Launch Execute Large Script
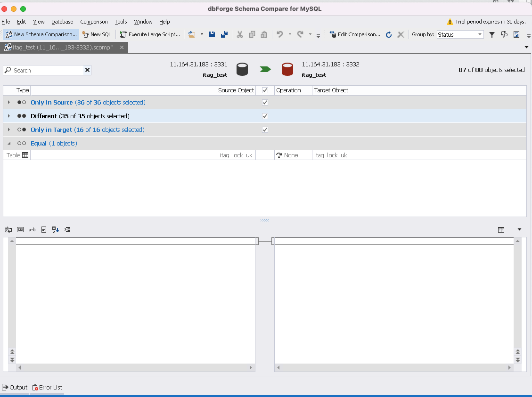The width and height of the screenshot is (532, 397). point(150,34)
